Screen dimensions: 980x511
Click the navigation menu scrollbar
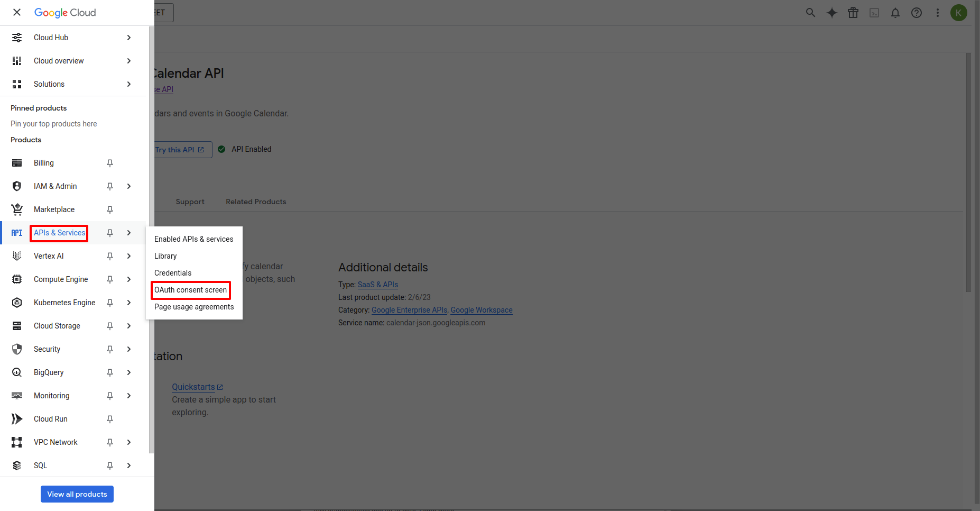151,241
